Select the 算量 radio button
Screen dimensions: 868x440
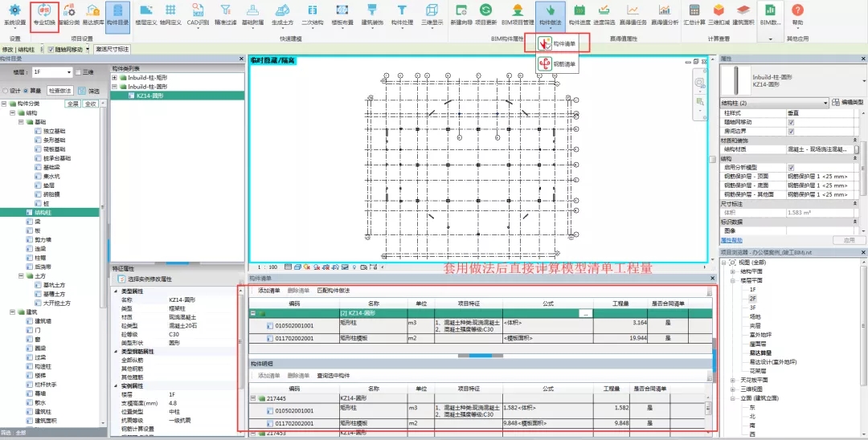[x=26, y=91]
